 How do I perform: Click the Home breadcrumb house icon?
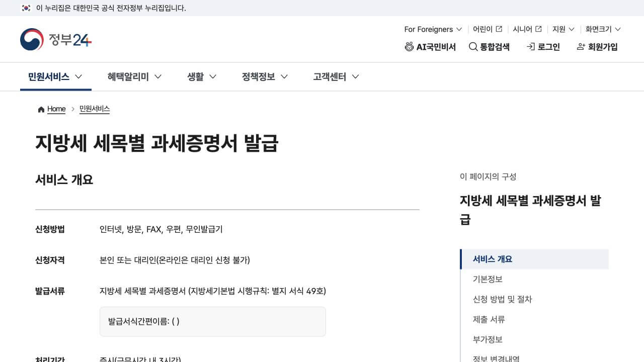click(x=41, y=109)
